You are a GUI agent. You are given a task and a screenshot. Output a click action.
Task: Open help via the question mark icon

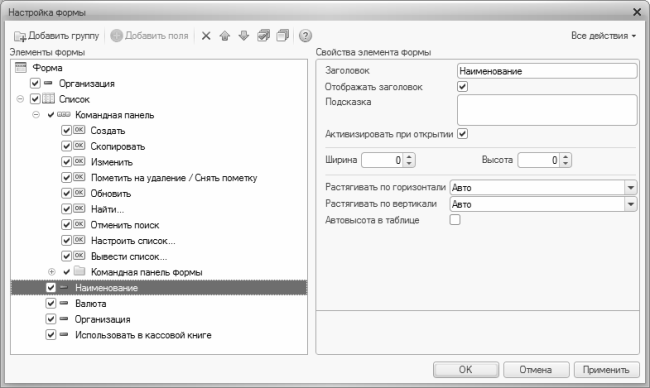coord(305,36)
